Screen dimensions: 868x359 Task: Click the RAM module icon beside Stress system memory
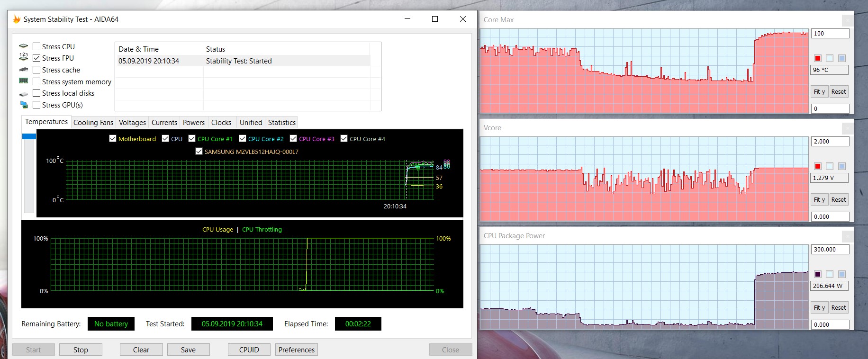click(x=24, y=81)
